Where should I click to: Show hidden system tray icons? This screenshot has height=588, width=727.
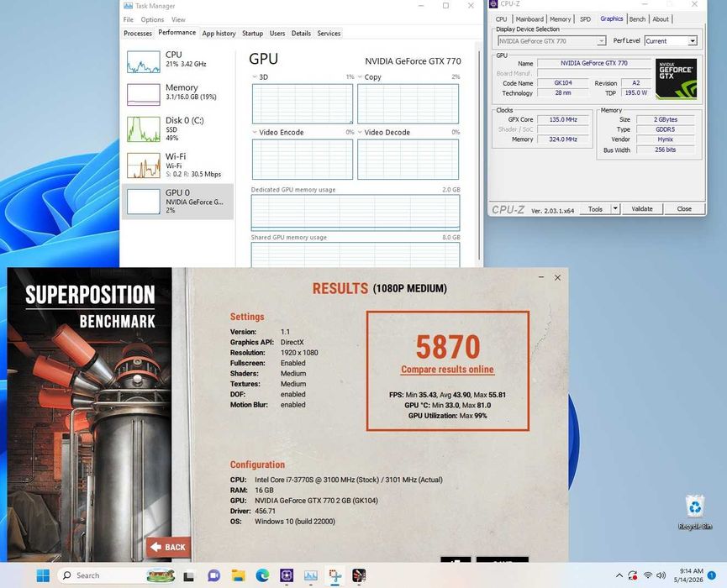(x=619, y=576)
